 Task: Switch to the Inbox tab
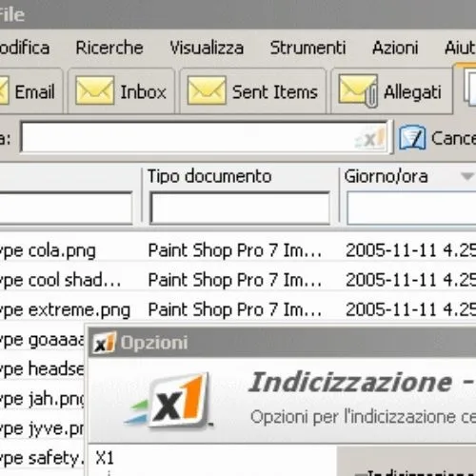point(121,91)
